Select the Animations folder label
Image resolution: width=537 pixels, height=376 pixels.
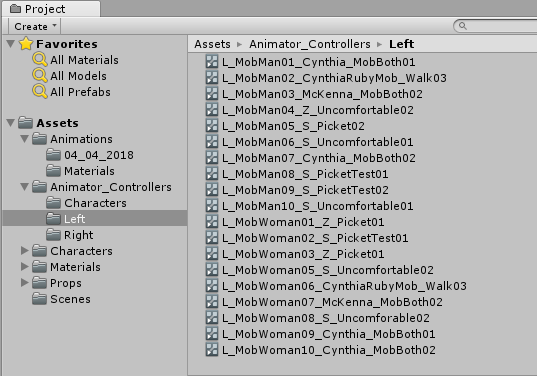82,139
